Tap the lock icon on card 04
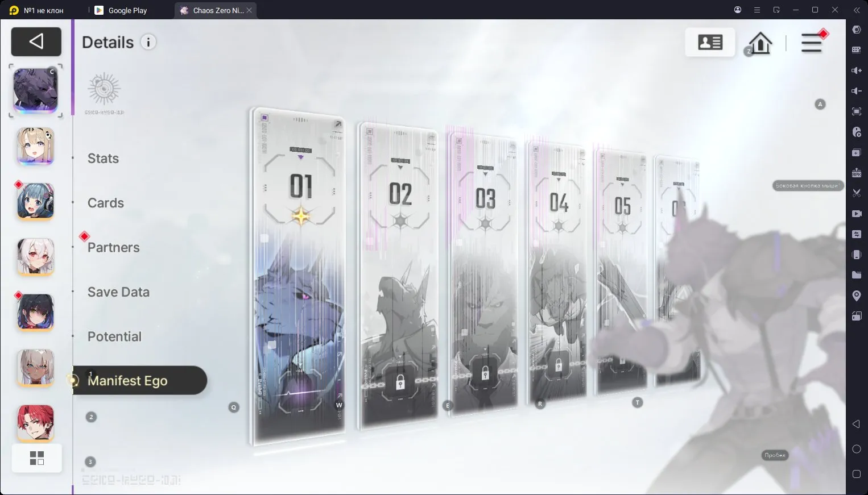The width and height of the screenshot is (868, 495). [558, 365]
